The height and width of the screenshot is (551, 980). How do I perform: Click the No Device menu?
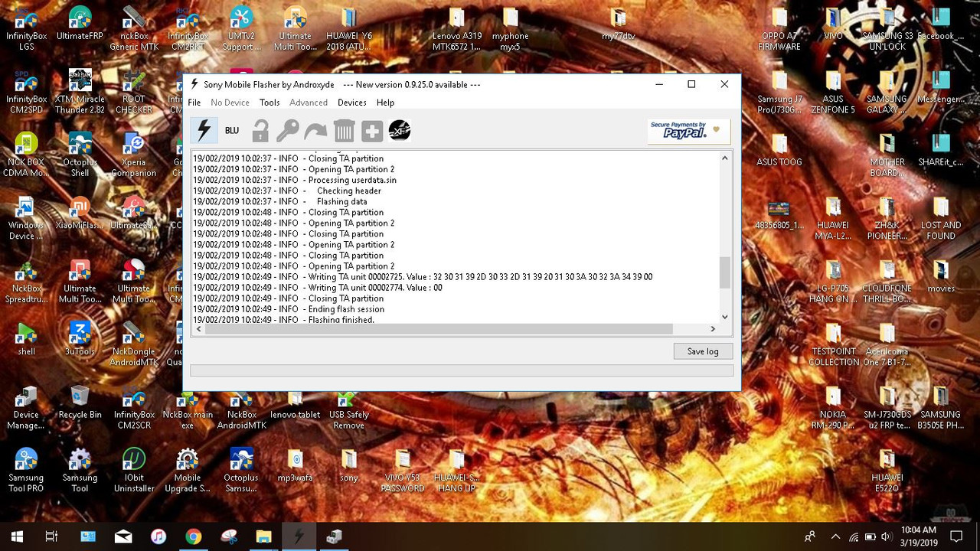coord(230,103)
